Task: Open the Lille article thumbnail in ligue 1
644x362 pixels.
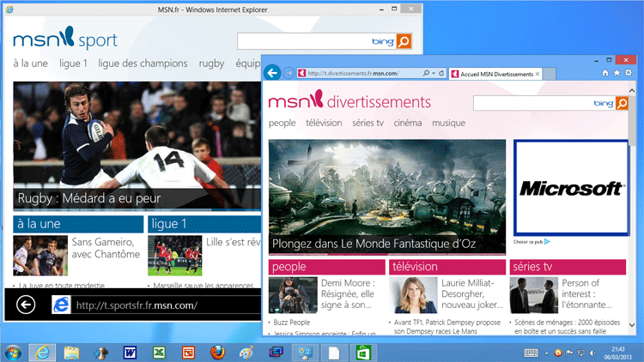Action: pyautogui.click(x=175, y=256)
